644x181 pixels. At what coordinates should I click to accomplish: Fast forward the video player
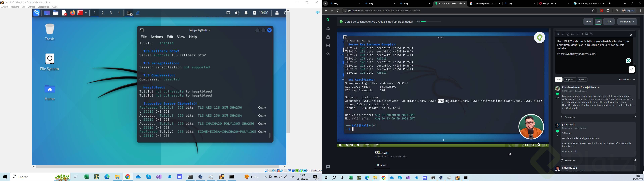point(358,145)
